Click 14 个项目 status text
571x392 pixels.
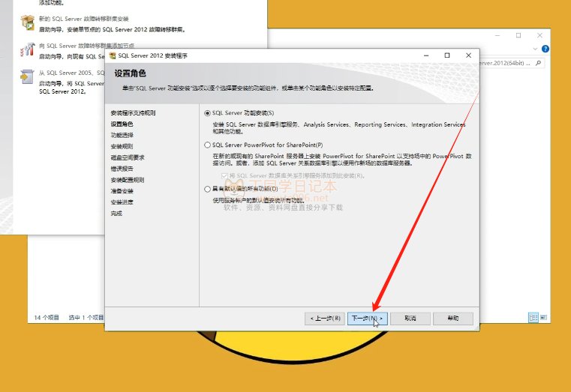(47, 318)
